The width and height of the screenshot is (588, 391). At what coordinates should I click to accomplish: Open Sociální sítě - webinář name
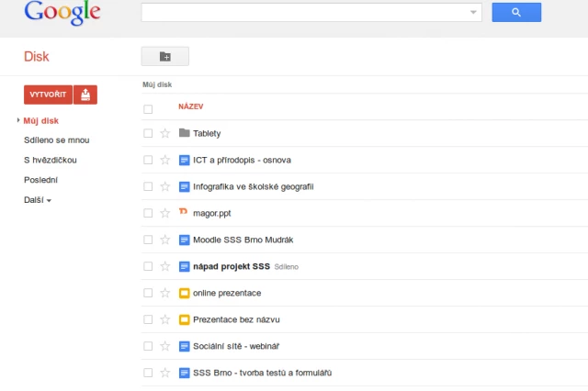236,346
